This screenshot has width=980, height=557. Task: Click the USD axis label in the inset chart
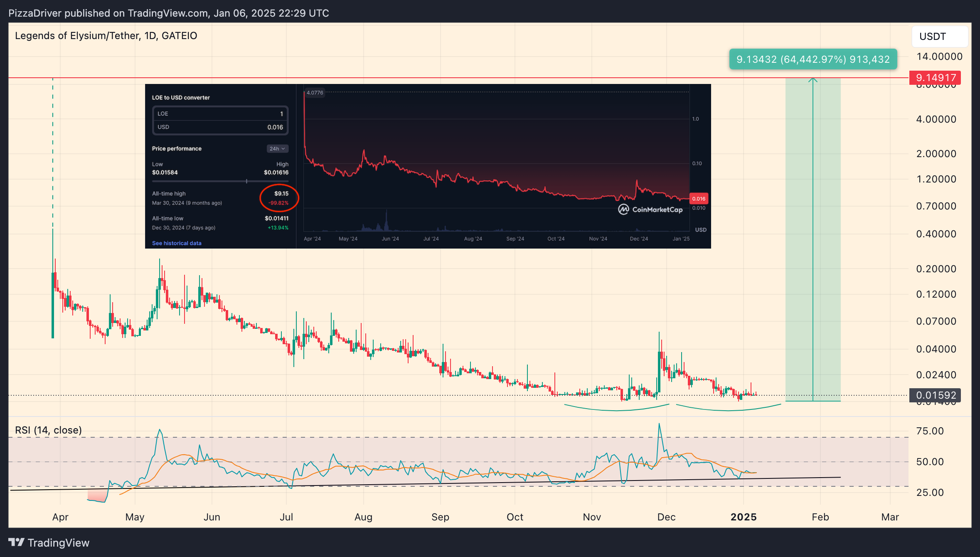click(x=701, y=230)
